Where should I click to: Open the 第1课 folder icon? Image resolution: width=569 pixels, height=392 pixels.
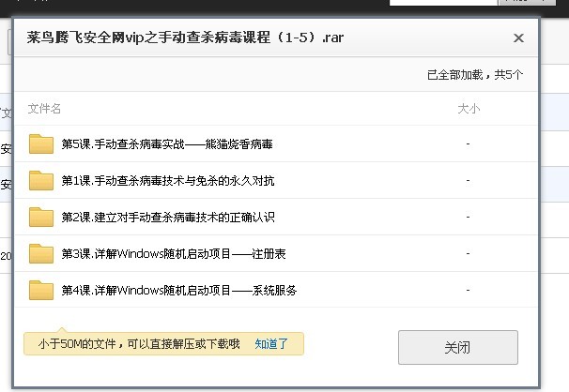point(41,180)
